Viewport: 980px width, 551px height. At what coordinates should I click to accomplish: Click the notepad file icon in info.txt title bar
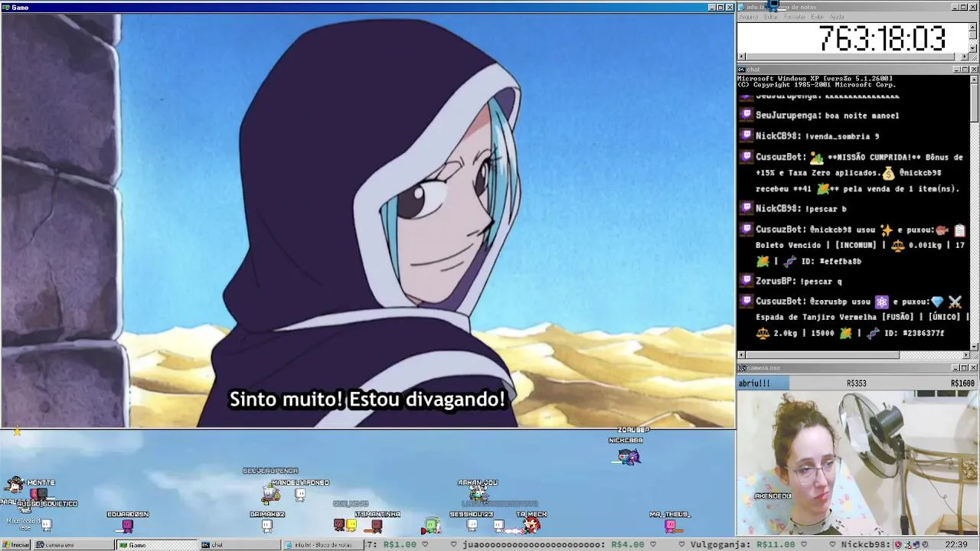[742, 7]
